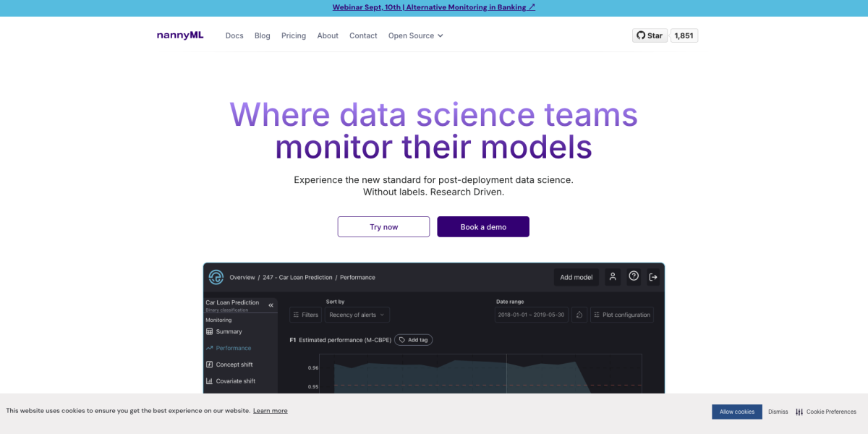This screenshot has width=868, height=434.
Task: Expand the Open Source dropdown menu
Action: click(415, 35)
